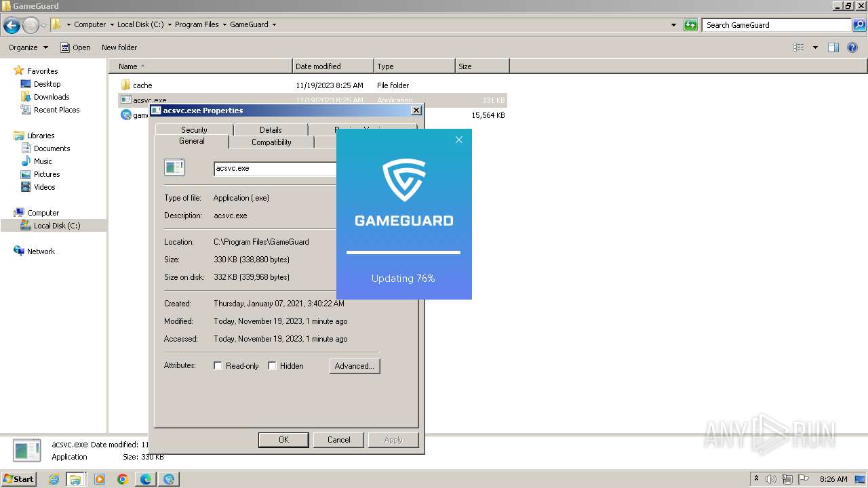
Task: Click the Search GameGuard box
Action: [777, 25]
